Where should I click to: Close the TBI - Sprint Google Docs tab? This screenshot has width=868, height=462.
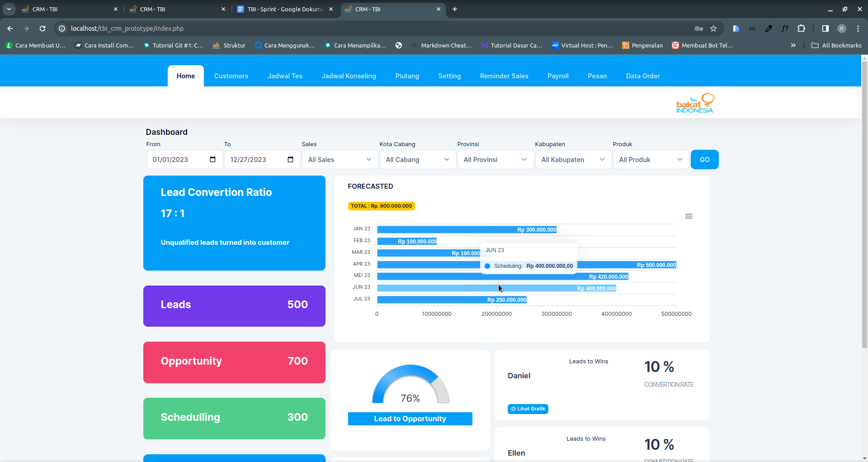tap(331, 9)
